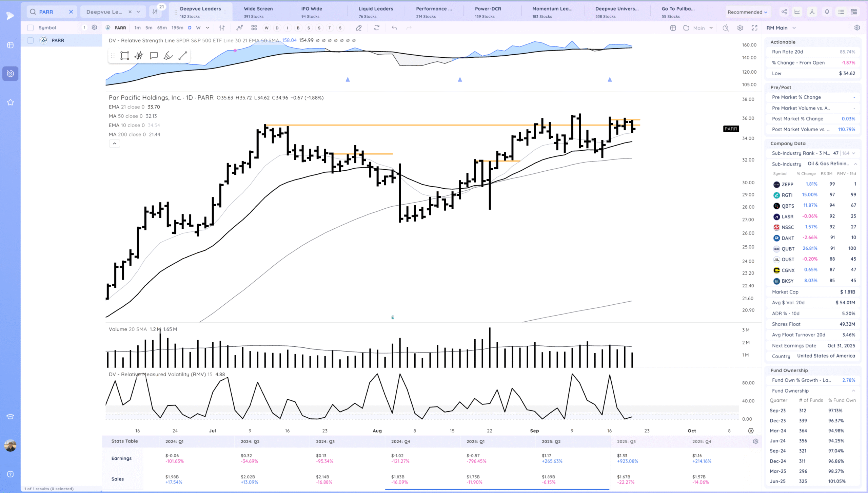This screenshot has height=493, width=868.
Task: Toggle the I circle marker button
Action: [288, 28]
